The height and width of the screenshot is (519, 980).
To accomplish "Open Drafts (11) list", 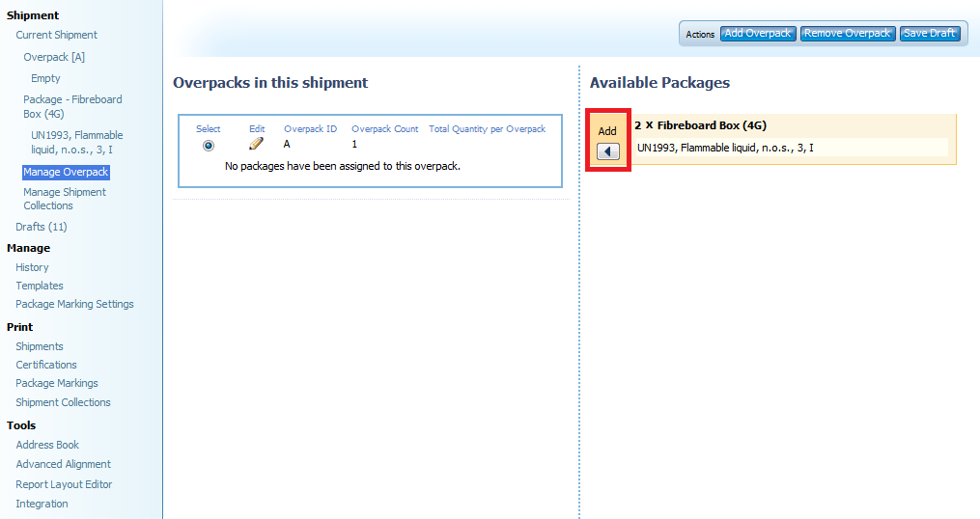I will 42,227.
